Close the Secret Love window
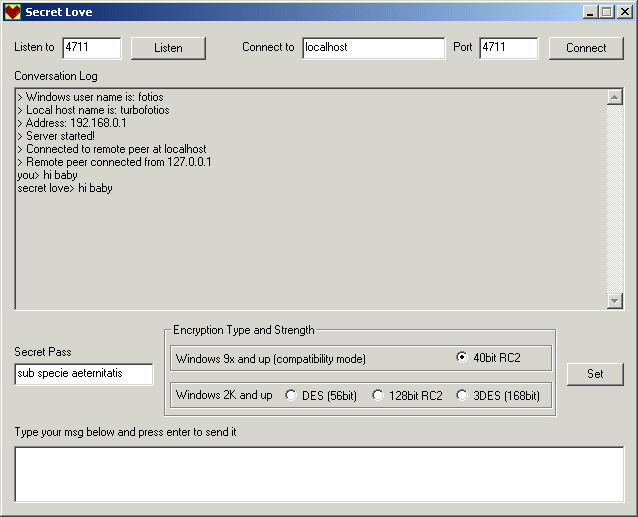 (x=624, y=12)
